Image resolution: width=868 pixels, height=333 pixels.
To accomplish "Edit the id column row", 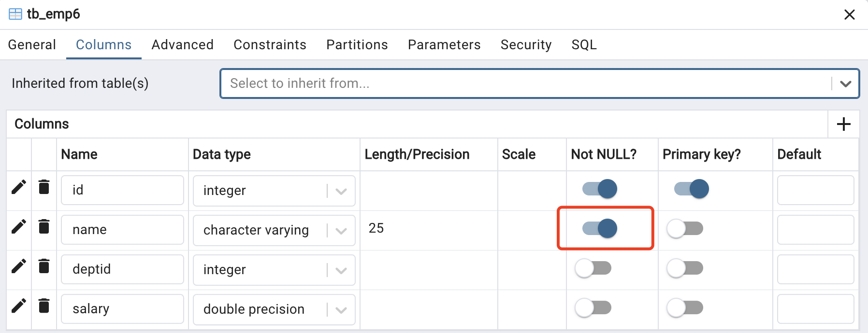I will tap(19, 187).
